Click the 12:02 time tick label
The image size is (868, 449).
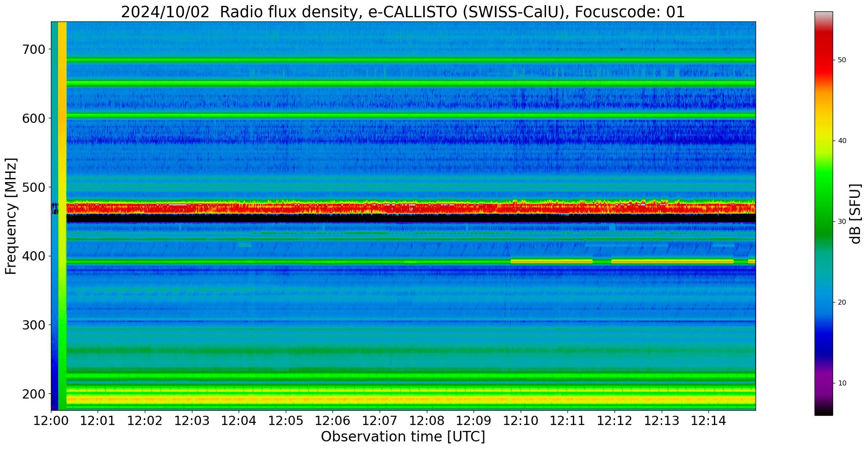145,421
